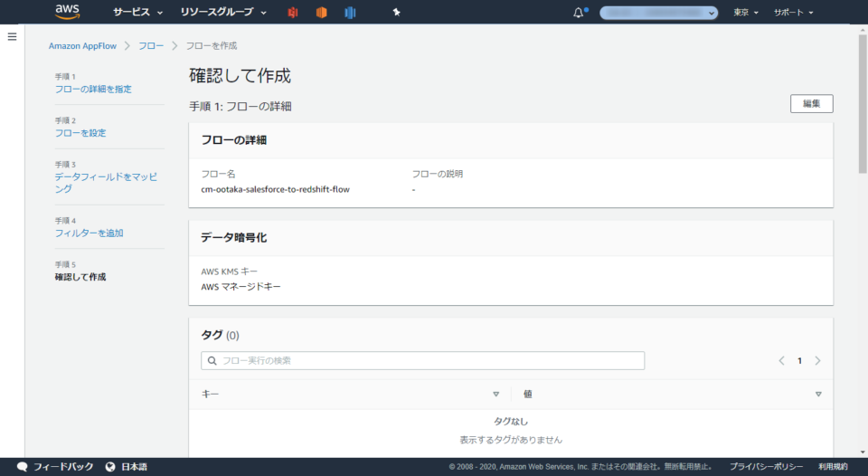Click the キー column header
The width and height of the screenshot is (868, 476).
point(210,394)
